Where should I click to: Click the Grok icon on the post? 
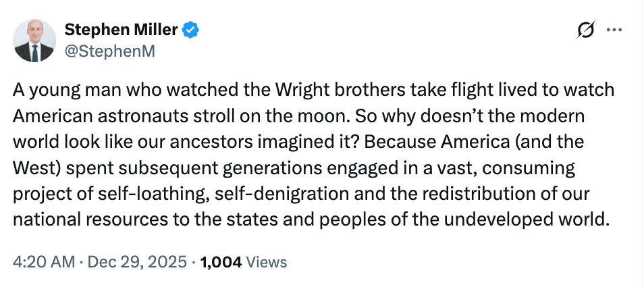pos(586,30)
